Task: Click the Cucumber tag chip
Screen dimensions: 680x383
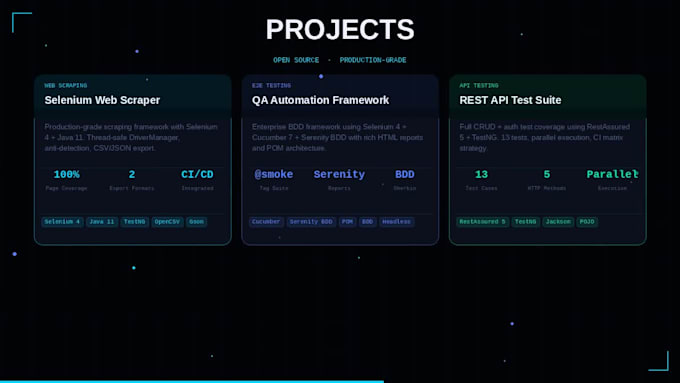Action: pos(266,222)
